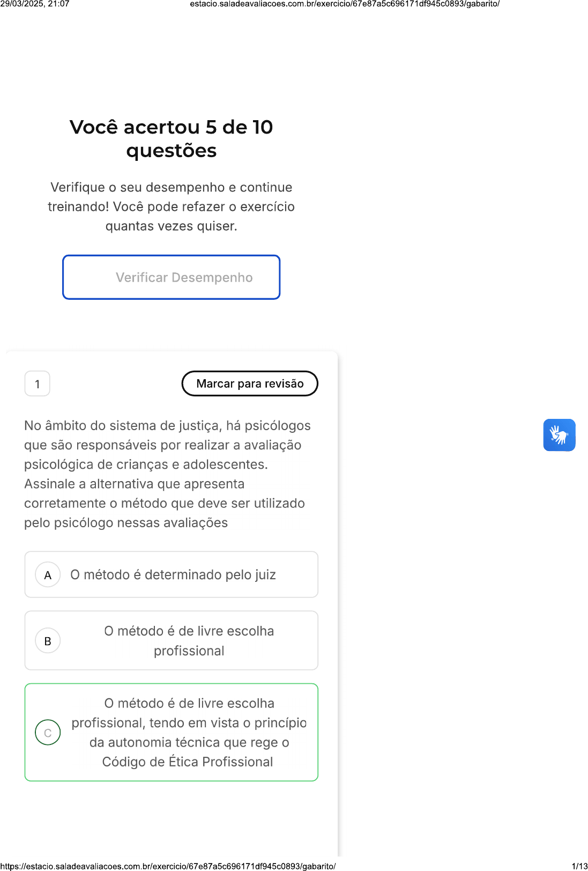The image size is (588, 871).
Task: Select the letter A option circle
Action: click(48, 575)
